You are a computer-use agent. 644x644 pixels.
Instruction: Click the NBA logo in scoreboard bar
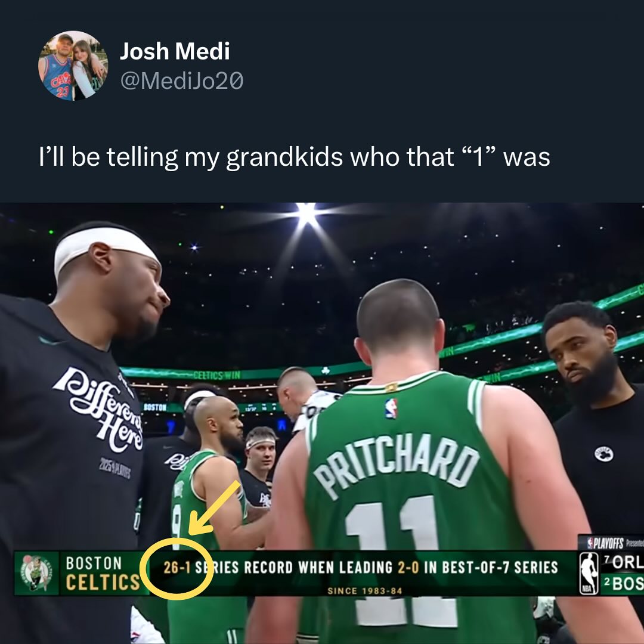[589, 574]
